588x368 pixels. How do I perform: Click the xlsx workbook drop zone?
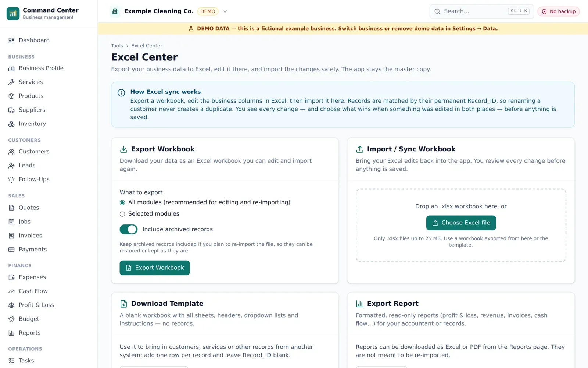click(461, 225)
